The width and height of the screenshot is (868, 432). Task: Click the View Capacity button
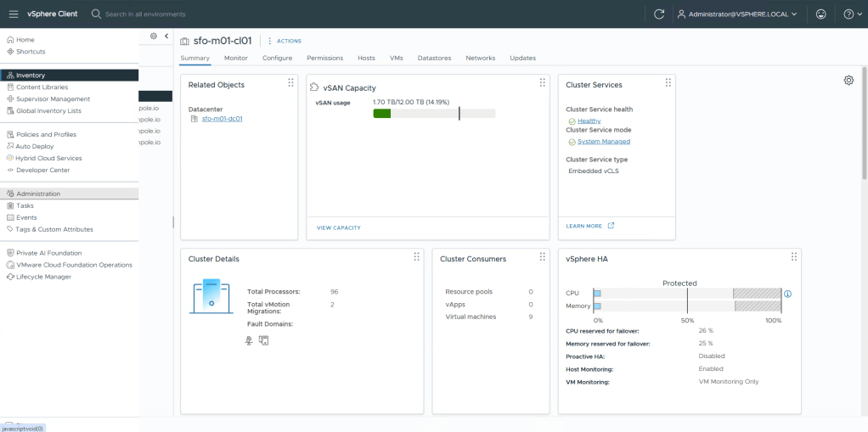coord(338,227)
